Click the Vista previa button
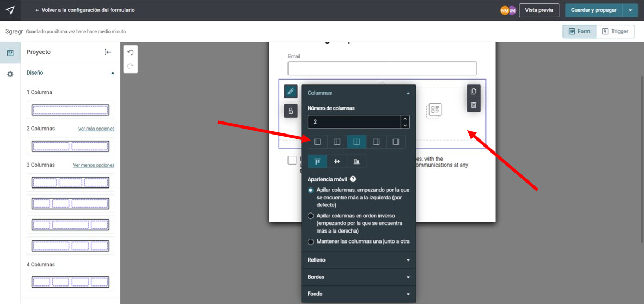Screen dimensions: 644x304 (539, 10)
